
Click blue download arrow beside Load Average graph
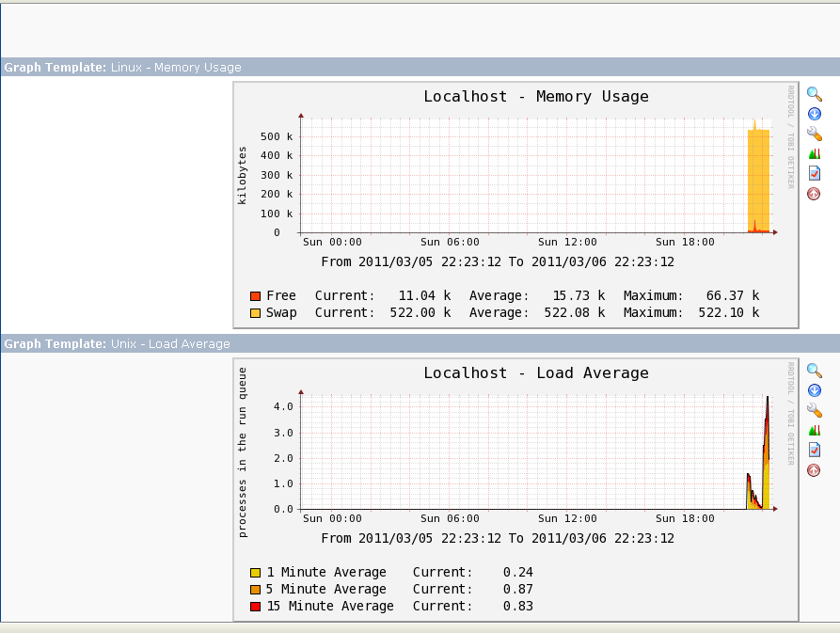coord(815,390)
